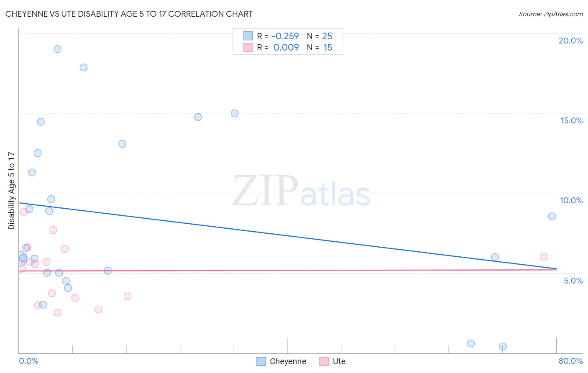Image resolution: width=588 pixels, height=373 pixels.
Task: Open the Source: ZipAtlas.com link
Action: (551, 14)
